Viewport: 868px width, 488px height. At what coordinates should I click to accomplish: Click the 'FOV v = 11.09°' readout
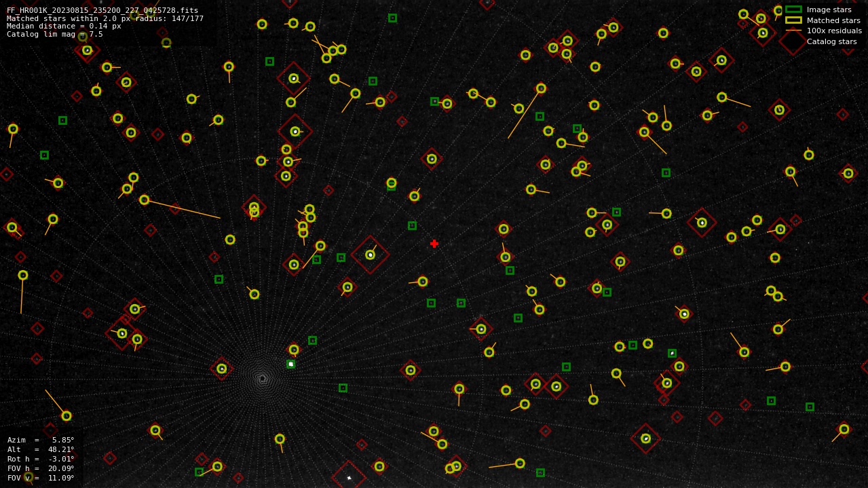click(x=41, y=478)
